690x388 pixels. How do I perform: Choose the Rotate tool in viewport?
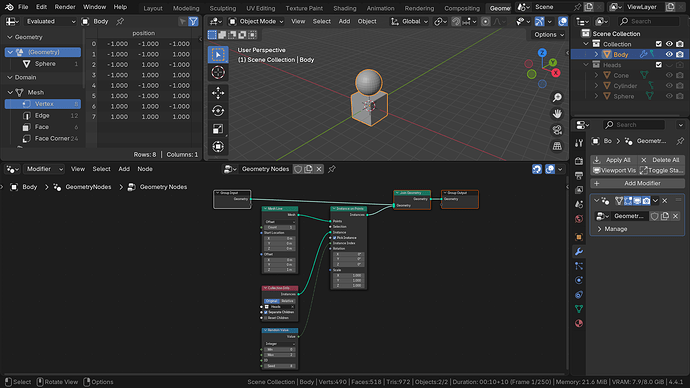pyautogui.click(x=218, y=111)
